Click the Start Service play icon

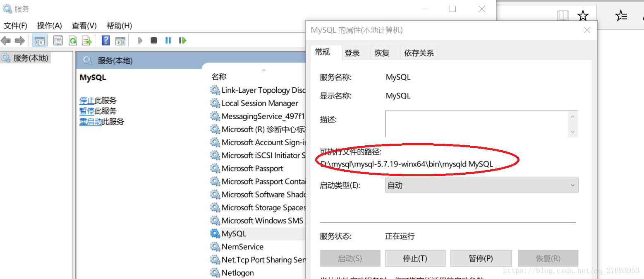[140, 41]
